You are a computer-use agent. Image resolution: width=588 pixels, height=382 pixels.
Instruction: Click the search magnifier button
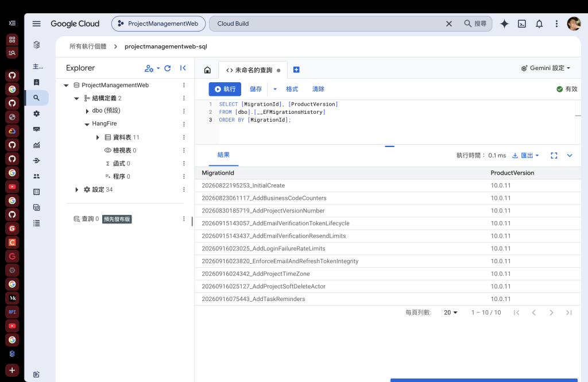click(475, 24)
